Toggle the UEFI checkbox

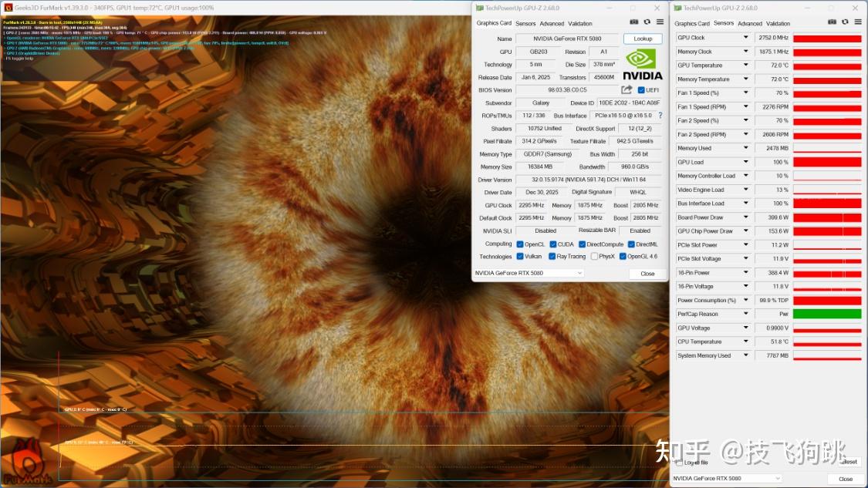(641, 90)
